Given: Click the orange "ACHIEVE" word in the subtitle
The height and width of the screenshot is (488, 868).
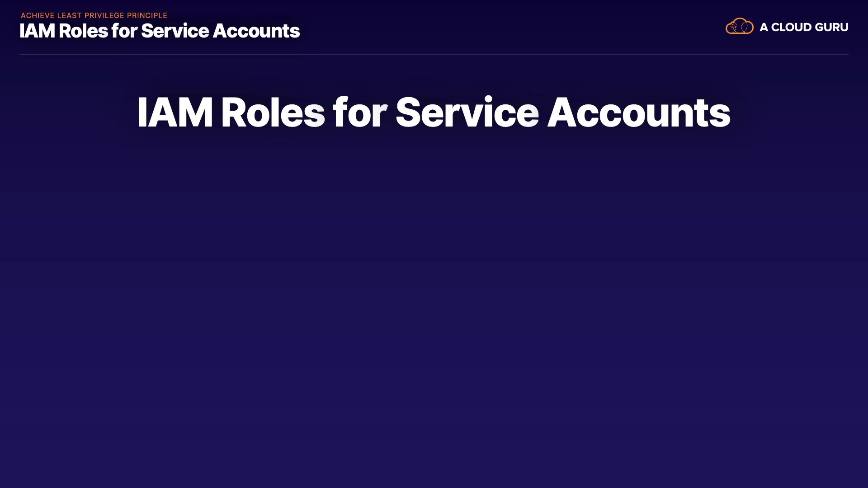Looking at the screenshot, I should (38, 15).
